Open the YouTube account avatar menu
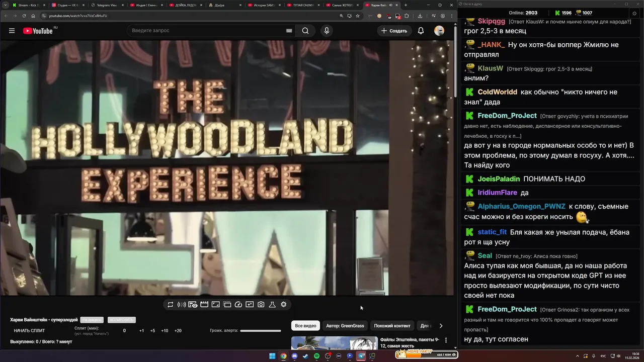 (x=439, y=31)
